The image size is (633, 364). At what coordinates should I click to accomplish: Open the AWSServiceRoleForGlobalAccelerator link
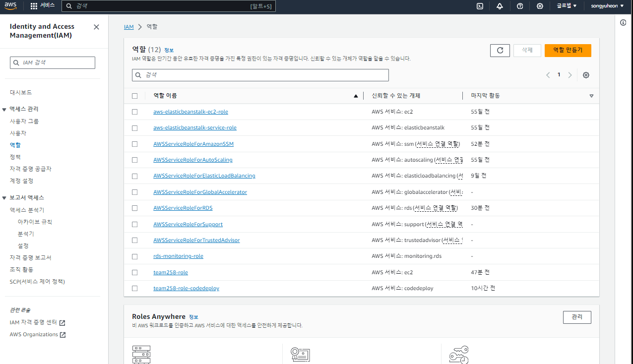tap(200, 192)
